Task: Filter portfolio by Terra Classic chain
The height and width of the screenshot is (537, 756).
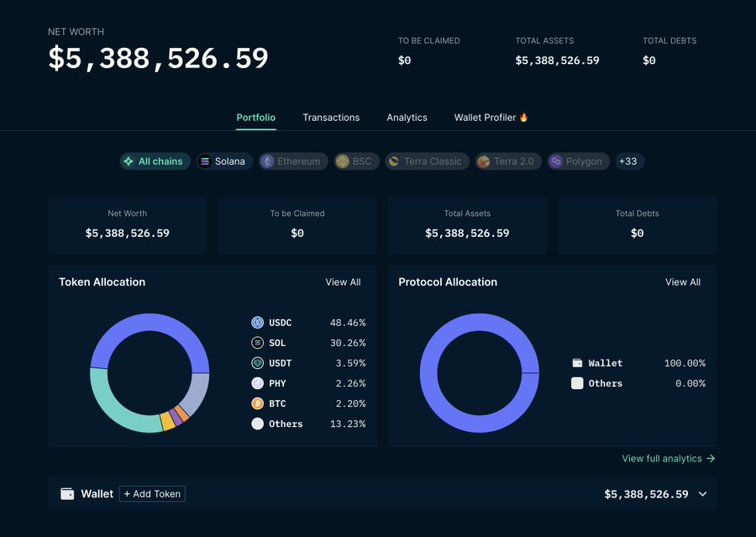Action: [427, 161]
